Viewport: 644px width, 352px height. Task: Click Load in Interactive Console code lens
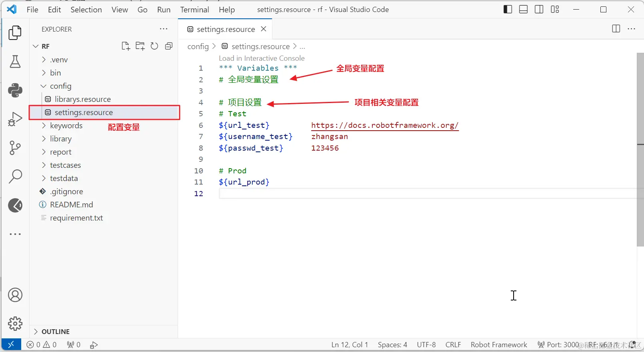click(x=262, y=58)
